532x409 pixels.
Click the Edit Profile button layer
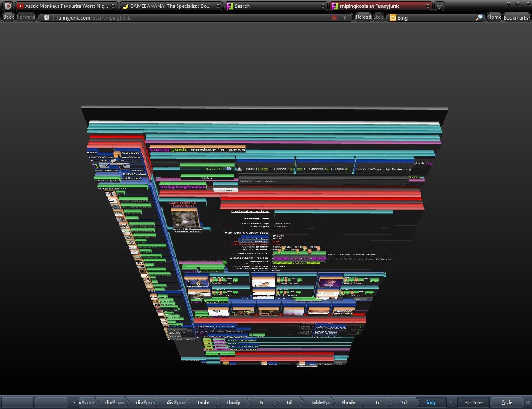[225, 190]
